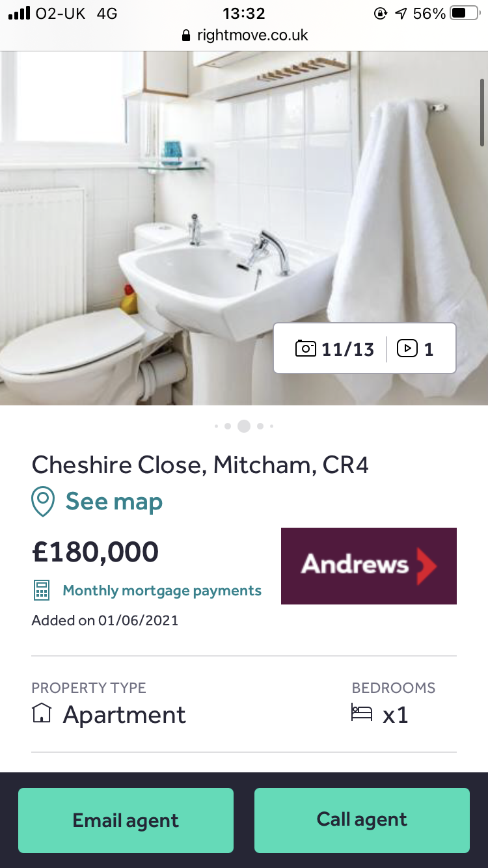
Task: Select the padlock icon in address bar
Action: 187,36
